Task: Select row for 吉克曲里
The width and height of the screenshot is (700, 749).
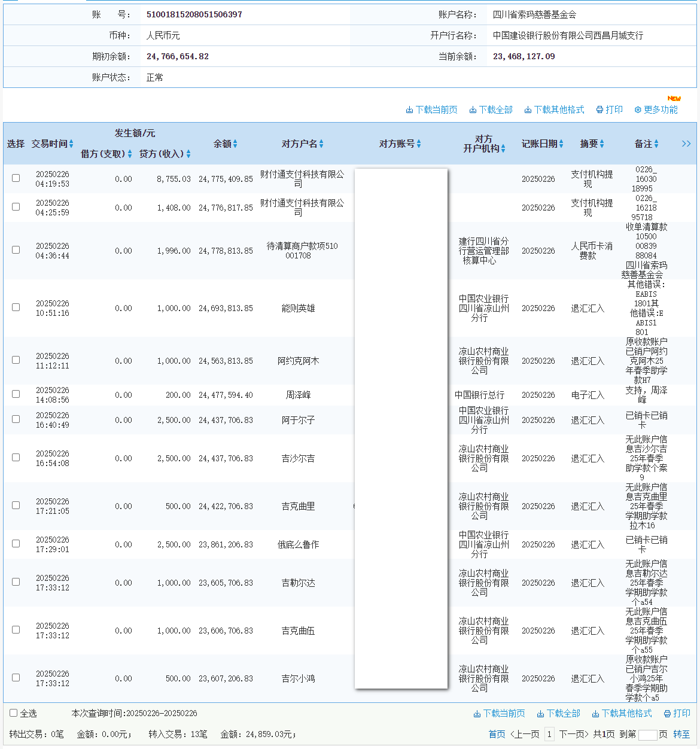Action: [16, 505]
